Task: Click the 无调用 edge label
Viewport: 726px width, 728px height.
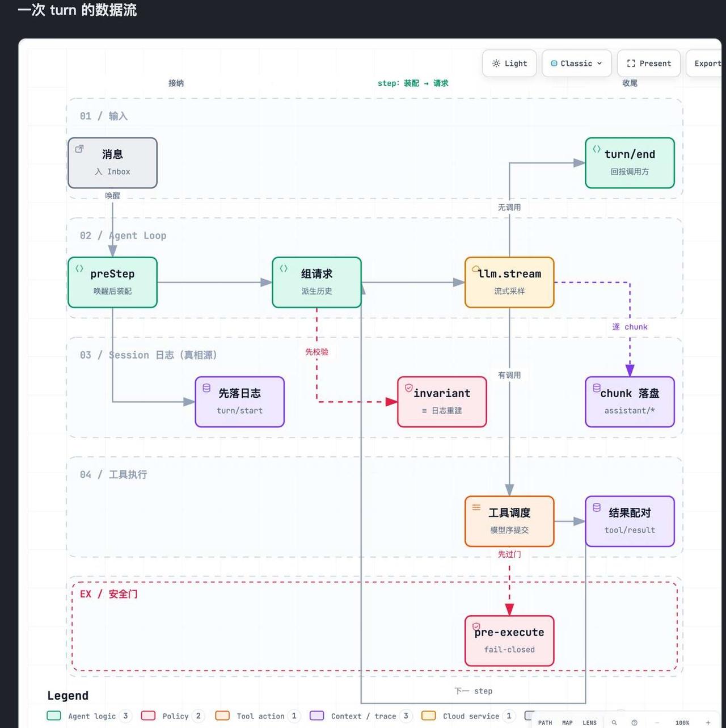Action: (509, 207)
